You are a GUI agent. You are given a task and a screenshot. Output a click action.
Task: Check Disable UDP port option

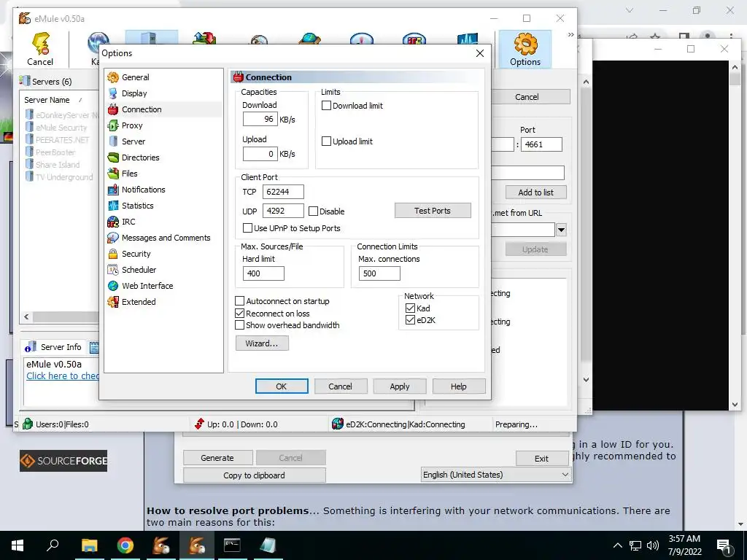(314, 211)
